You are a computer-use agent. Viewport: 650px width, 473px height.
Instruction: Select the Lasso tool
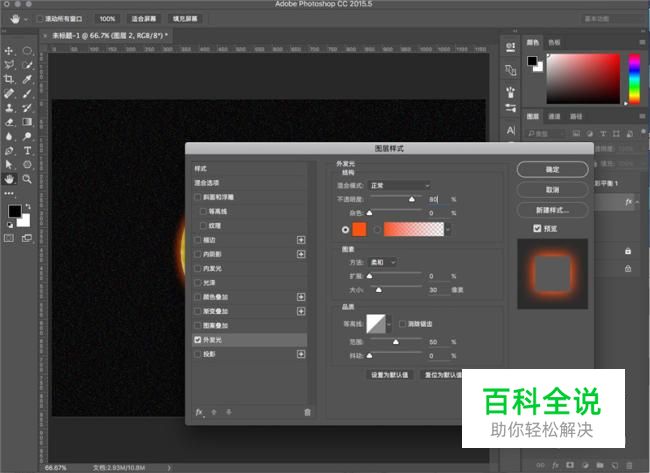[9, 65]
